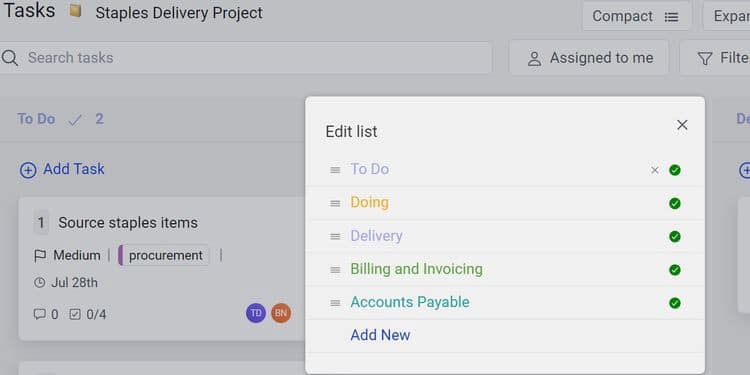Click Add Task in To Do column
Image resolution: width=750 pixels, height=375 pixels.
coord(62,169)
